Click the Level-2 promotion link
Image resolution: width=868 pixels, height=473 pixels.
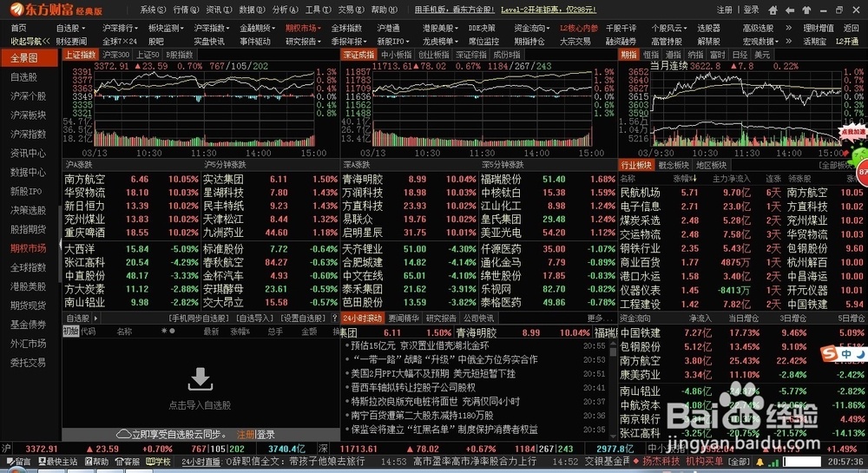(x=549, y=10)
